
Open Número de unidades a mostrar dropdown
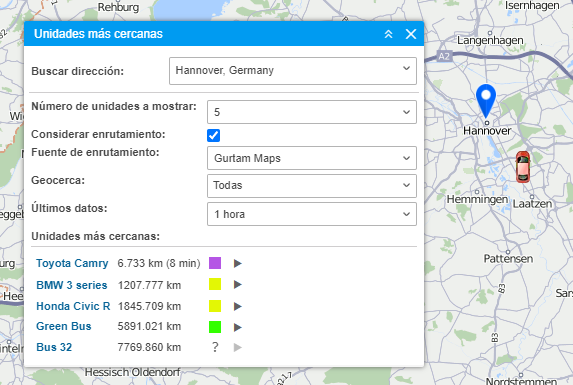click(x=312, y=112)
